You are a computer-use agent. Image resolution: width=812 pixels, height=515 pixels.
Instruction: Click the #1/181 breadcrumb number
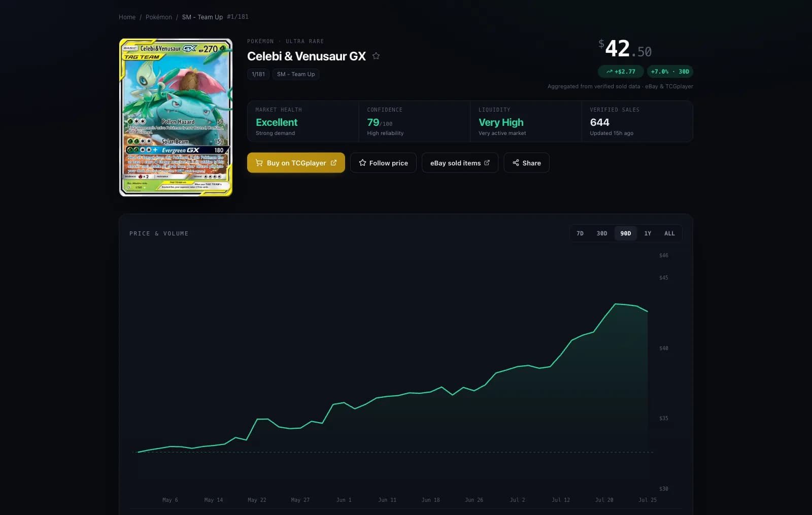click(x=238, y=17)
